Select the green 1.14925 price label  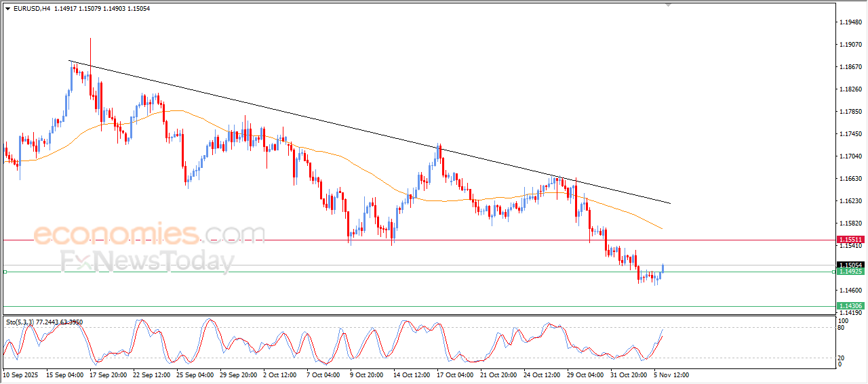[850, 272]
